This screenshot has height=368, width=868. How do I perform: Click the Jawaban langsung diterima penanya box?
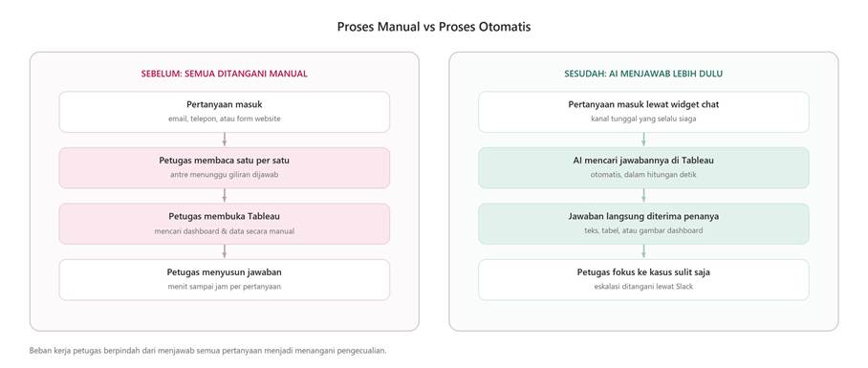tap(643, 224)
